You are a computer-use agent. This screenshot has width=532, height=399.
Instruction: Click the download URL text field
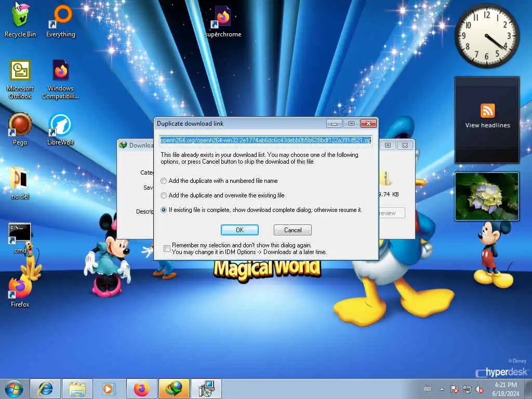[266, 140]
